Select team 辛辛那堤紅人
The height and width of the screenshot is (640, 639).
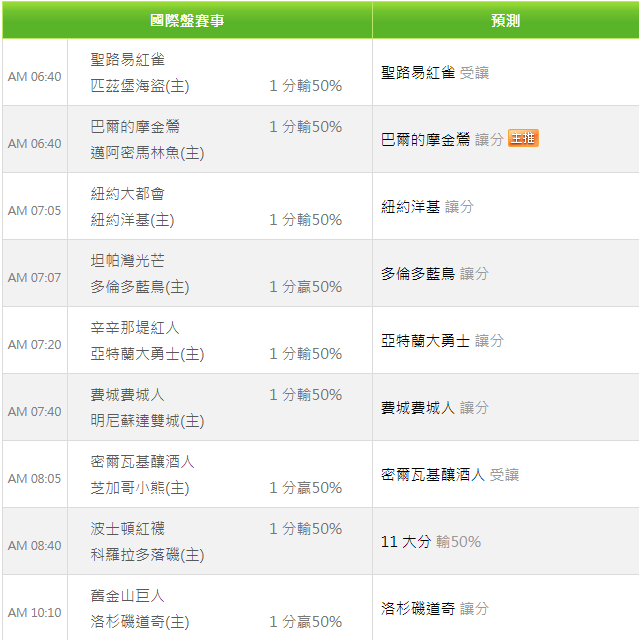(x=135, y=327)
